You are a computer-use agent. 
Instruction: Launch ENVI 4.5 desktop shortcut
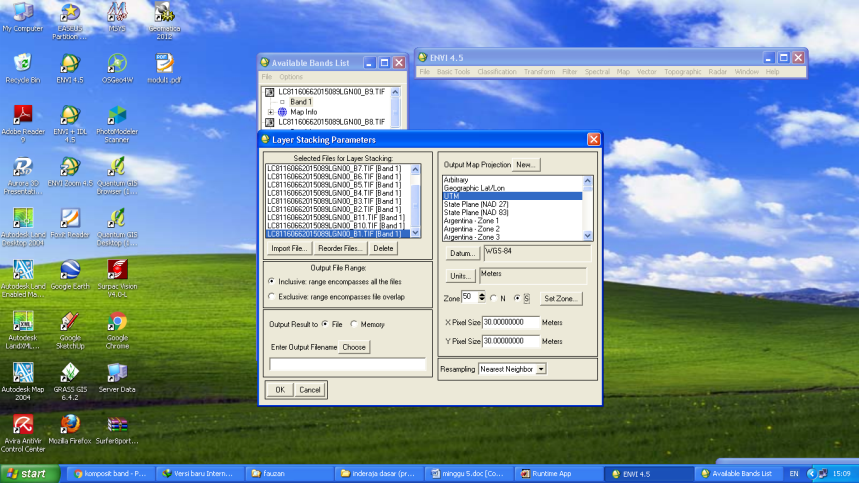70,68
